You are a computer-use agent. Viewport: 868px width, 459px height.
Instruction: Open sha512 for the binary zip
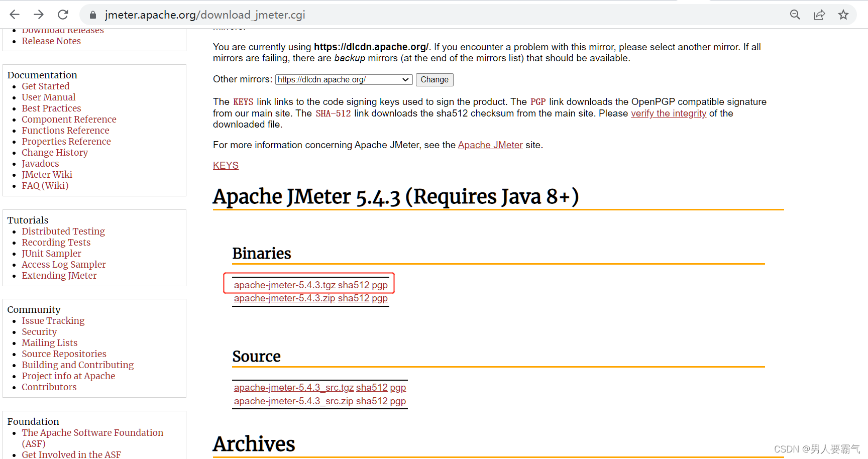[354, 298]
